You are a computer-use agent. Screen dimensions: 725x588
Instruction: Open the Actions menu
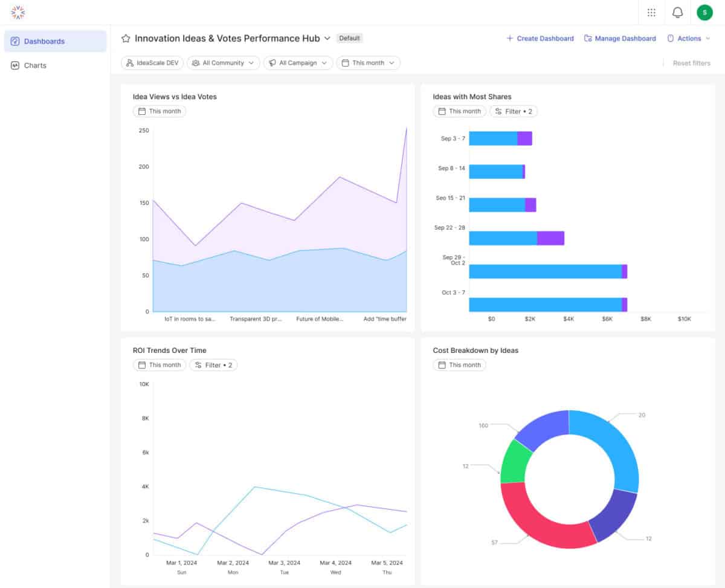689,38
